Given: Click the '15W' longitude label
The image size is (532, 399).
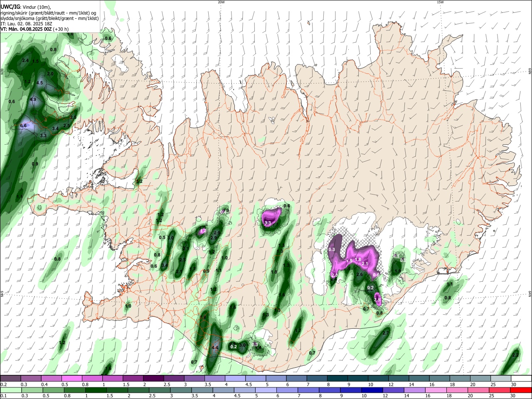Looking at the screenshot, I should point(440,2).
